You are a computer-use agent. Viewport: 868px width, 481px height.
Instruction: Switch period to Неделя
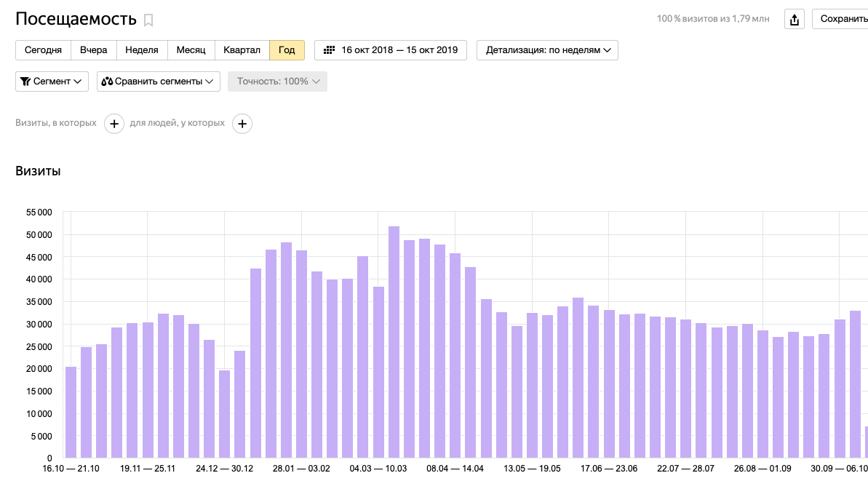coord(141,50)
